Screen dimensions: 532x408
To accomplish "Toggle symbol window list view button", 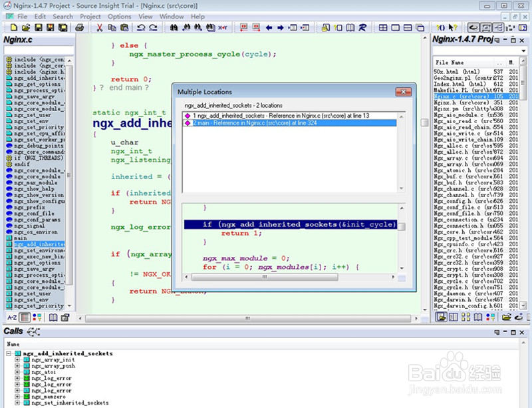I will [x=25, y=317].
